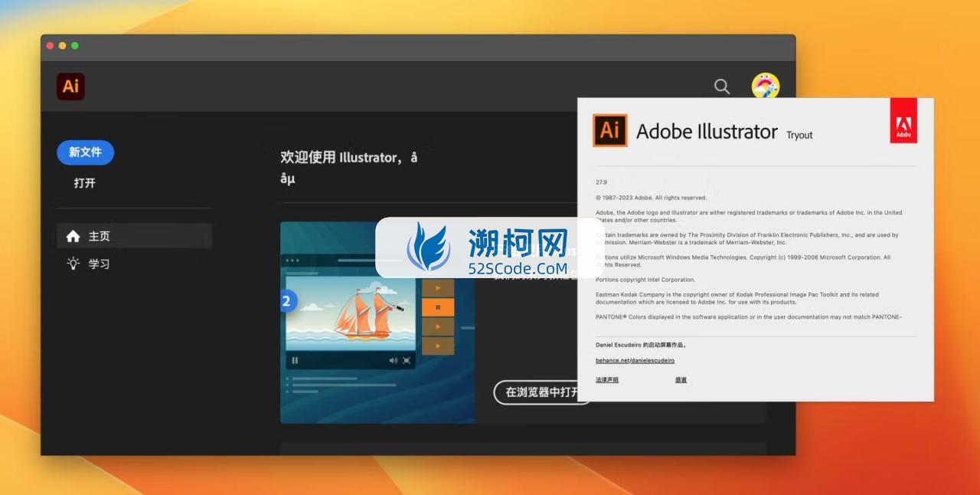
Task: Close the window with the red button
Action: click(50, 46)
